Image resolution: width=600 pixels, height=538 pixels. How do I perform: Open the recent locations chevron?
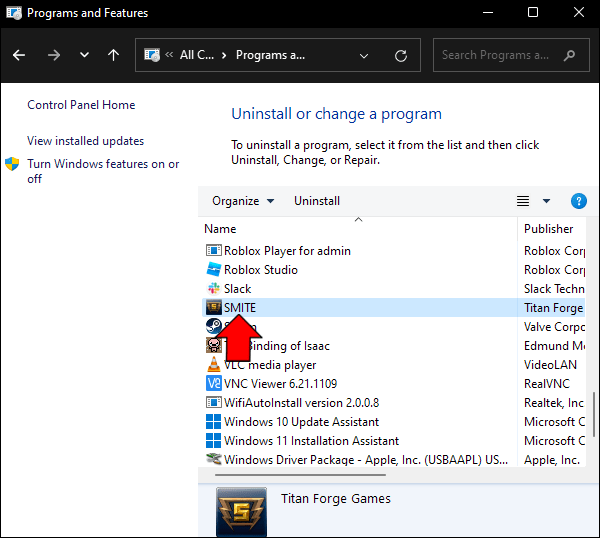click(x=84, y=55)
